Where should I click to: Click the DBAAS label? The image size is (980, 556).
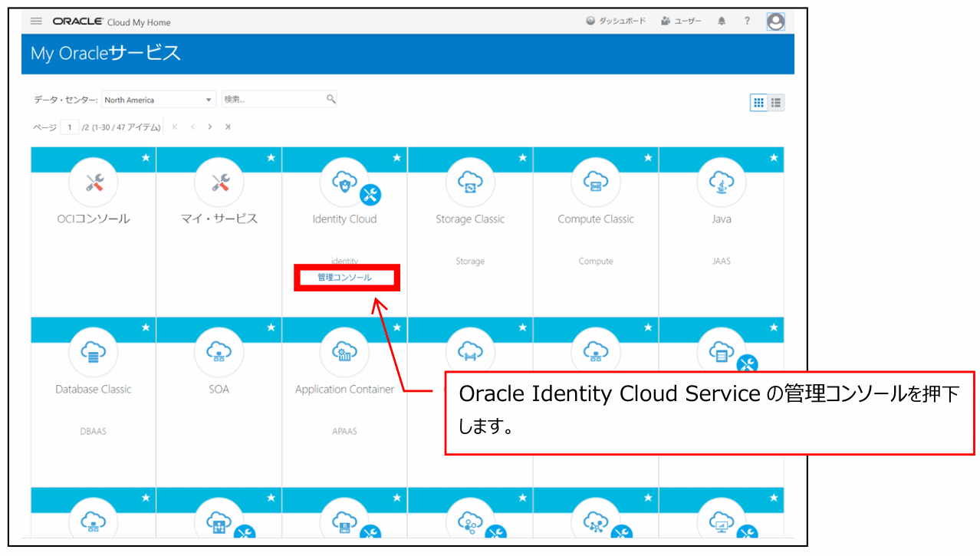pos(94,431)
